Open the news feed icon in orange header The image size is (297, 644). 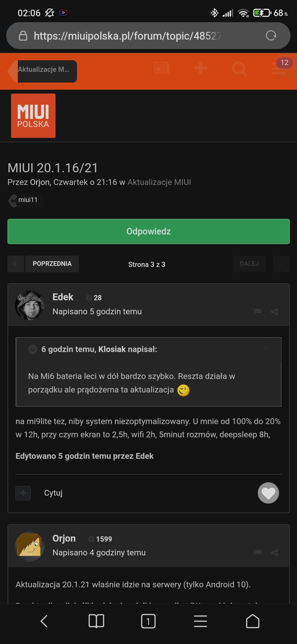[x=162, y=68]
